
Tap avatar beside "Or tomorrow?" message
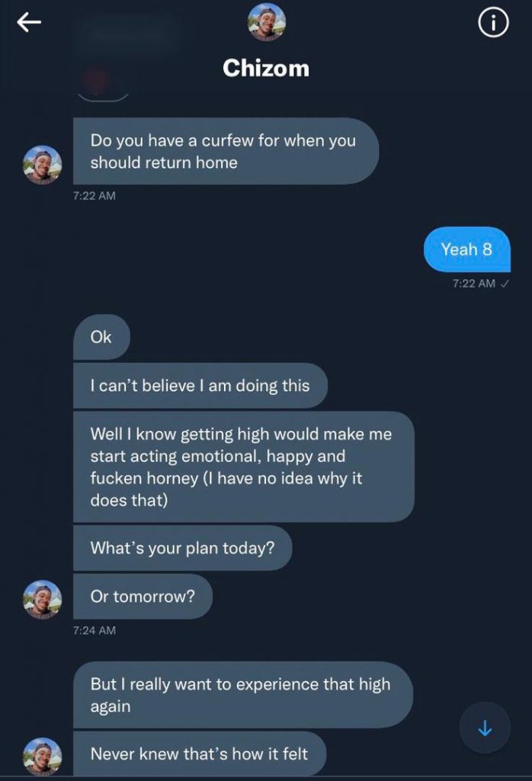pos(42,599)
